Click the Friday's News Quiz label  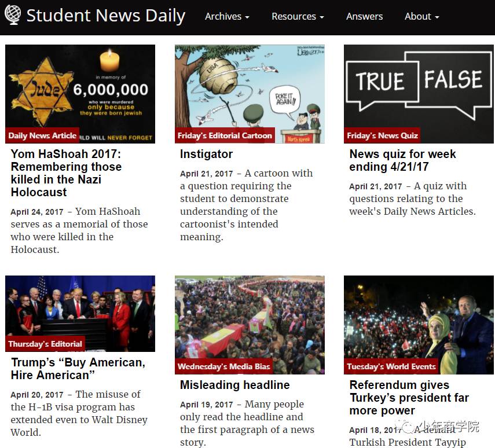coord(382,135)
